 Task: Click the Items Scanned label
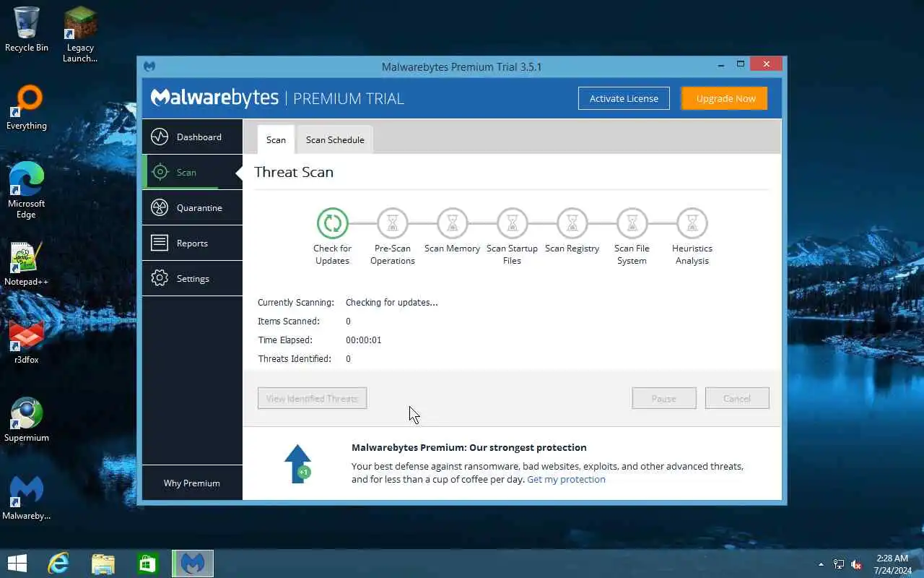click(289, 322)
